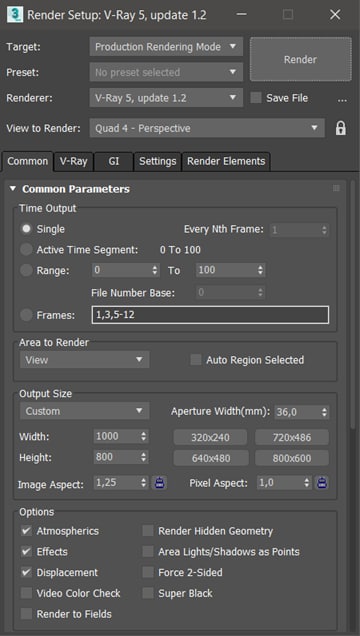Apply the 640x480 output preset
The height and width of the screenshot is (636, 360).
pos(210,458)
